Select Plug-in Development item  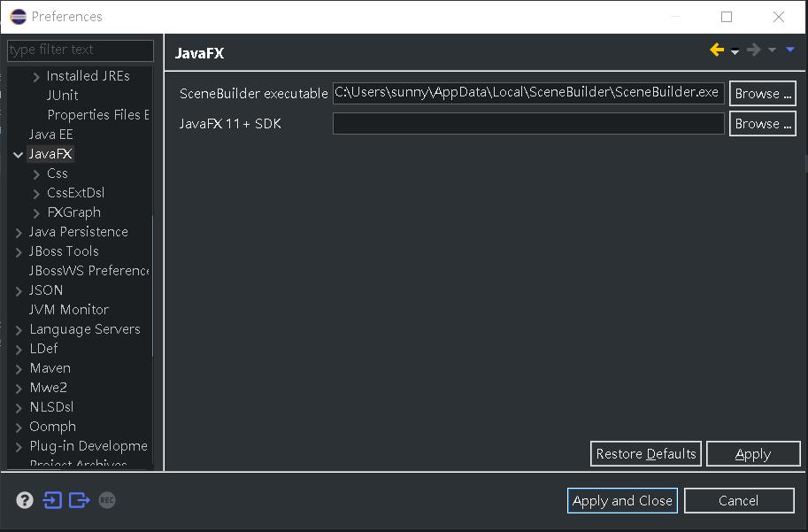(88, 446)
